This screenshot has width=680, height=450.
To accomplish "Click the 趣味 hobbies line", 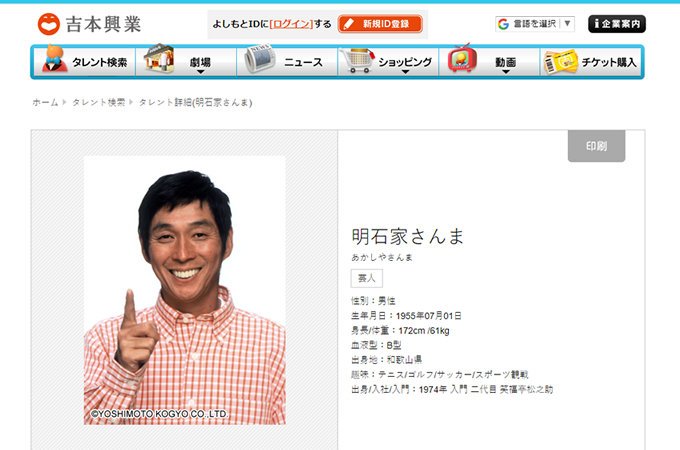I will click(x=440, y=375).
